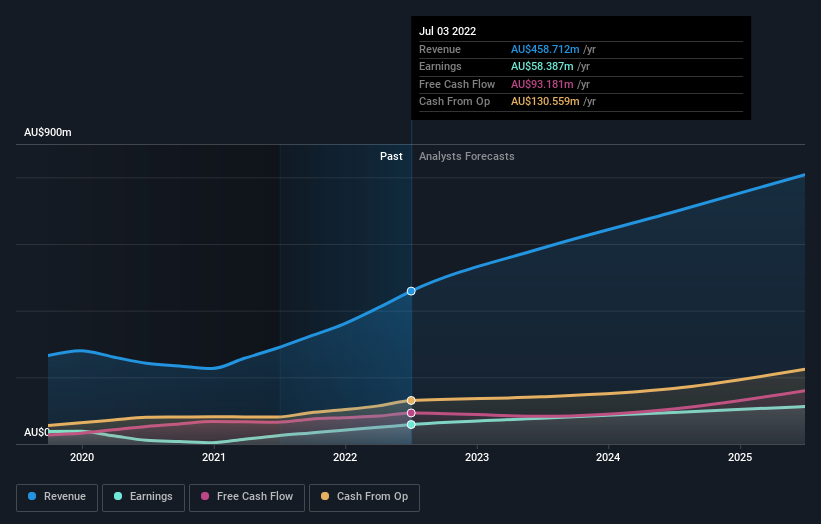Click the Earnings row label in tooltip
This screenshot has width=821, height=524.
coord(440,66)
